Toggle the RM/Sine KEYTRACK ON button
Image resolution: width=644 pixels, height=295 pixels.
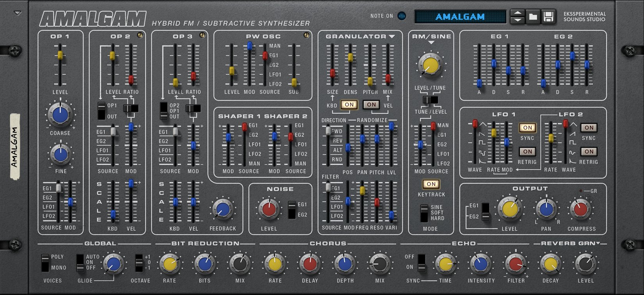(x=431, y=184)
